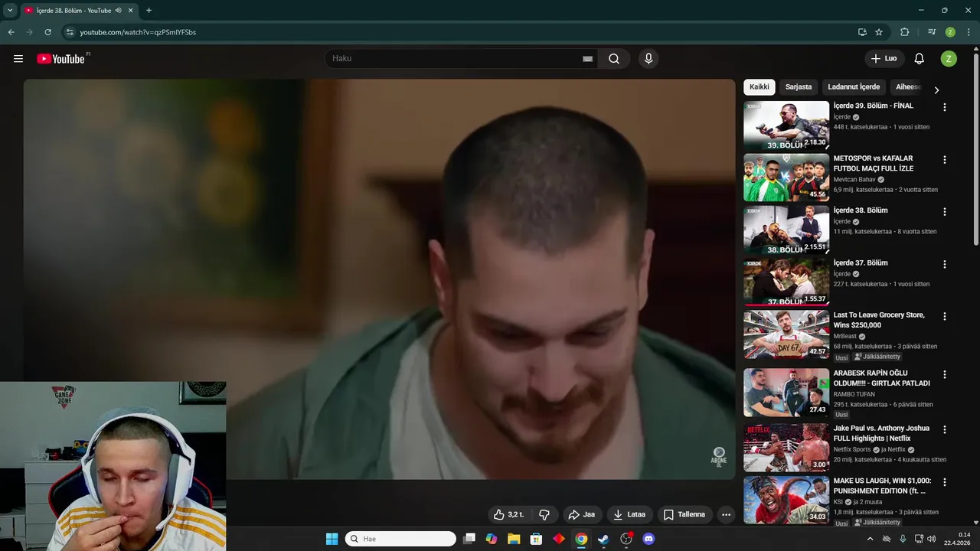This screenshot has height=551, width=980.
Task: Open the YouTube notifications bell
Action: tap(920, 59)
